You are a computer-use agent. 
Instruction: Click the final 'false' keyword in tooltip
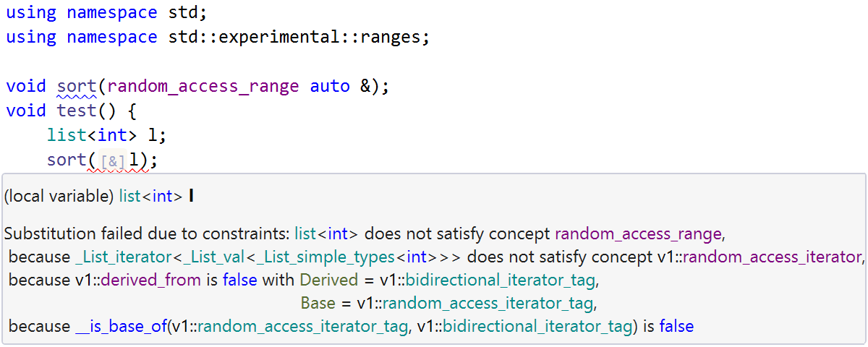click(676, 326)
